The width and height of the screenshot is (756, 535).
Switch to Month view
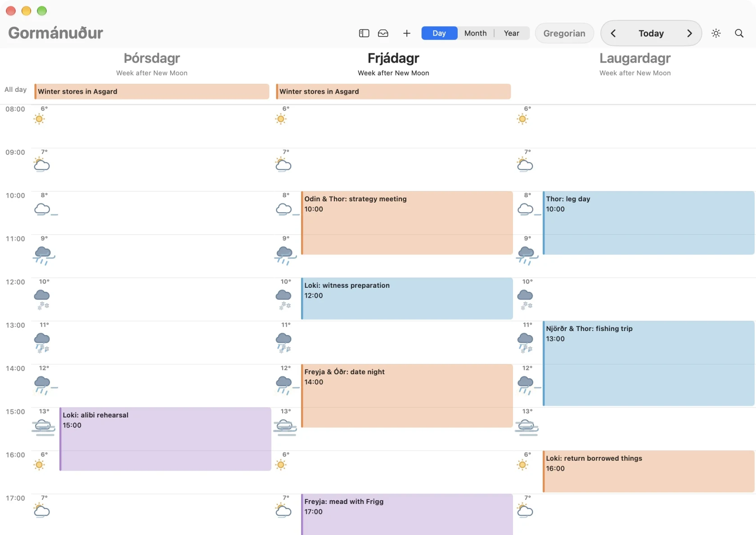(476, 33)
